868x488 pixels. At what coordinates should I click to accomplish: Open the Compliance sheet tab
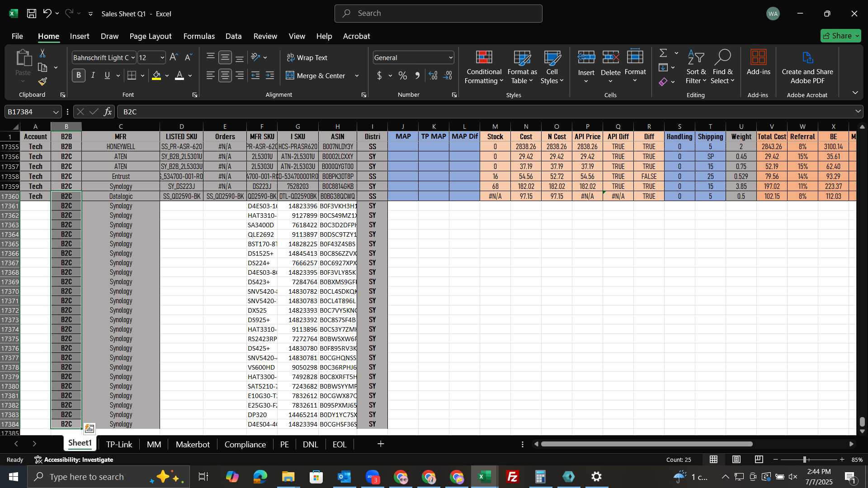245,445
